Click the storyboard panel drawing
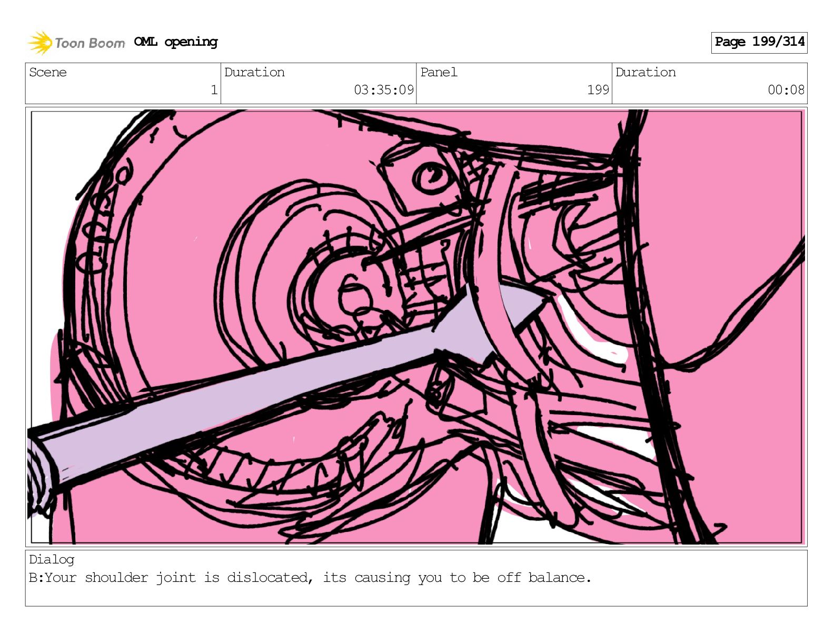 (416, 327)
